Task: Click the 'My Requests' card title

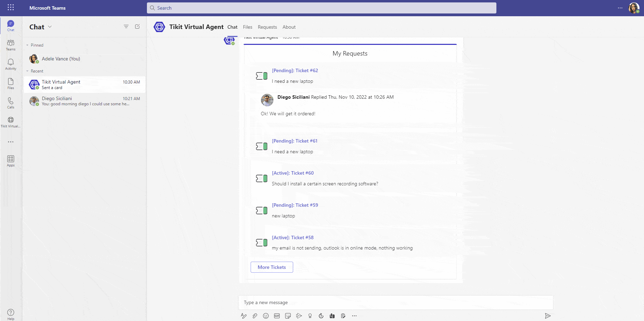Action: [x=350, y=53]
